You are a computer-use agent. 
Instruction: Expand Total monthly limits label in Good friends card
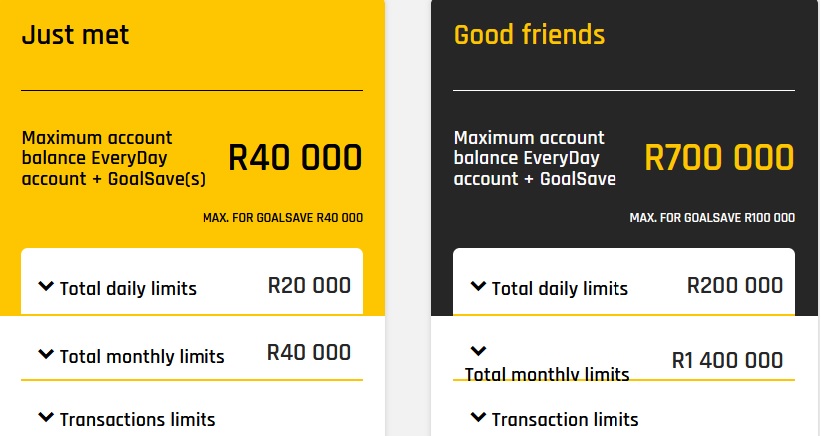click(x=547, y=375)
